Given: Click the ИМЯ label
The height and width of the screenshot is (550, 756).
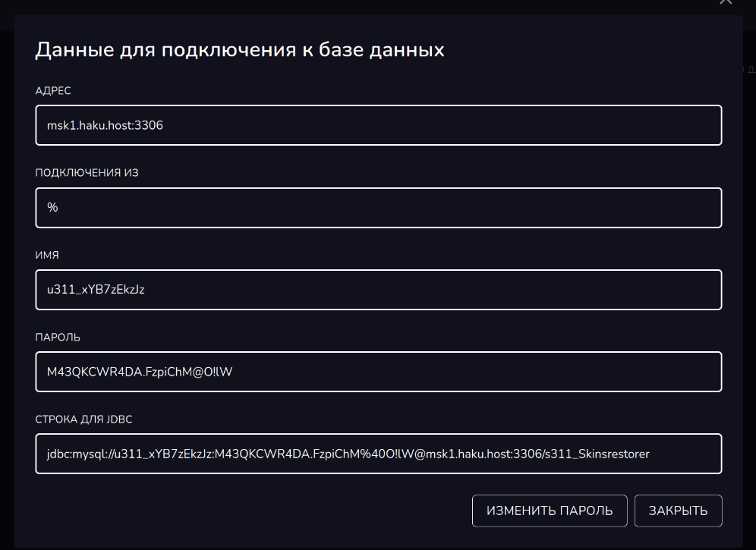Looking at the screenshot, I should click(47, 255).
